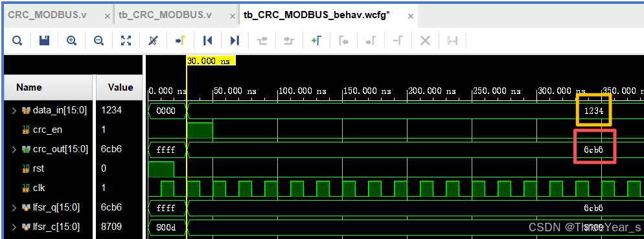Image resolution: width=644 pixels, height=239 pixels.
Task: Click the crc_en value 1
Action: coord(104,130)
